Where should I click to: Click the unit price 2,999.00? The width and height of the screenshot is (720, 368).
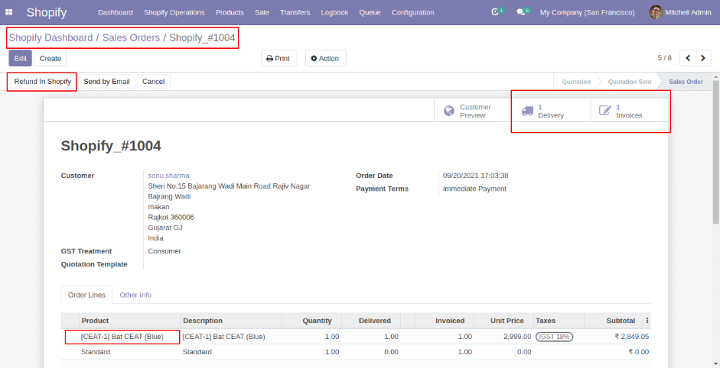click(517, 337)
